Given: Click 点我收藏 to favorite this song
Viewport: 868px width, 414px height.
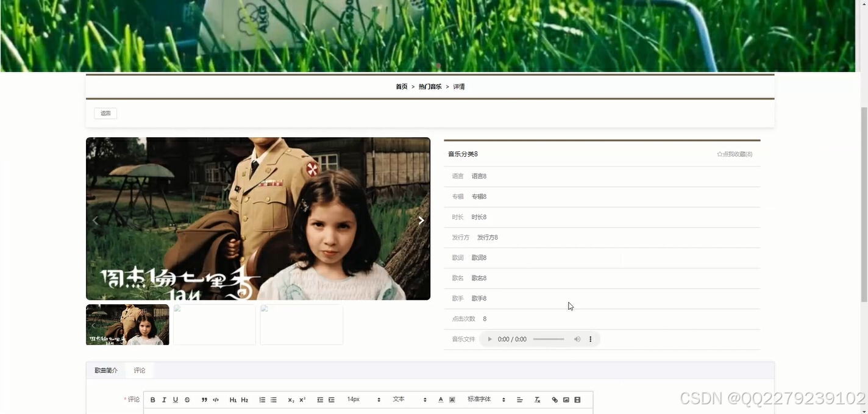Looking at the screenshot, I should point(735,154).
